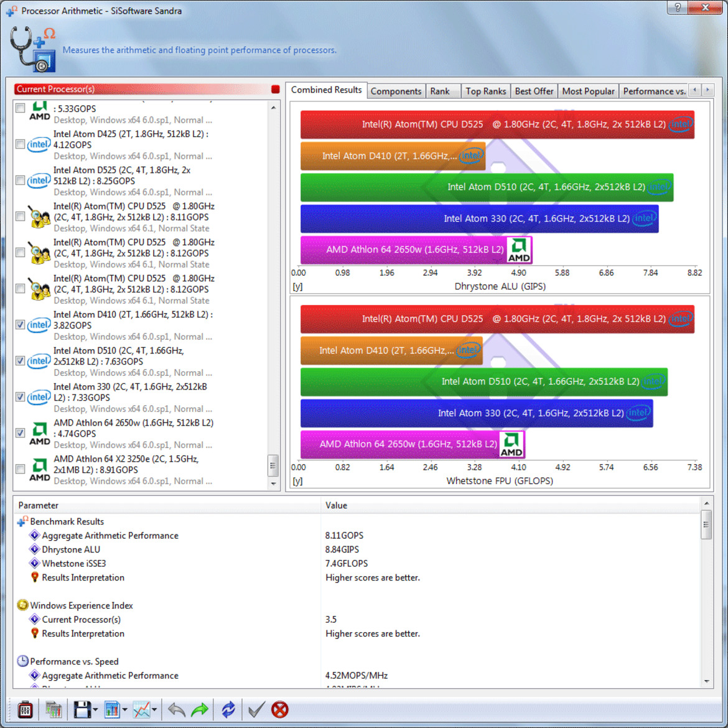The height and width of the screenshot is (728, 728).
Task: Switch to the Combined Results tab
Action: pyautogui.click(x=326, y=90)
